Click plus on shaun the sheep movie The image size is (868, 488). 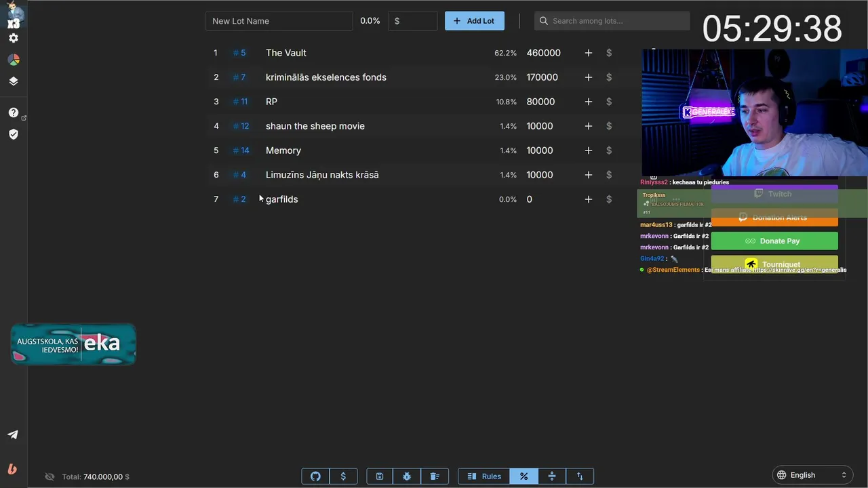(x=589, y=126)
